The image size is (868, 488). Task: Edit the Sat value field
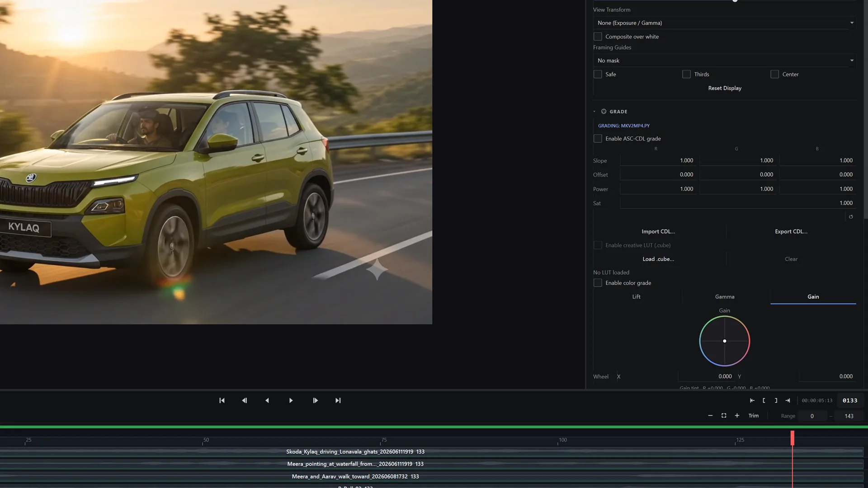pos(738,203)
